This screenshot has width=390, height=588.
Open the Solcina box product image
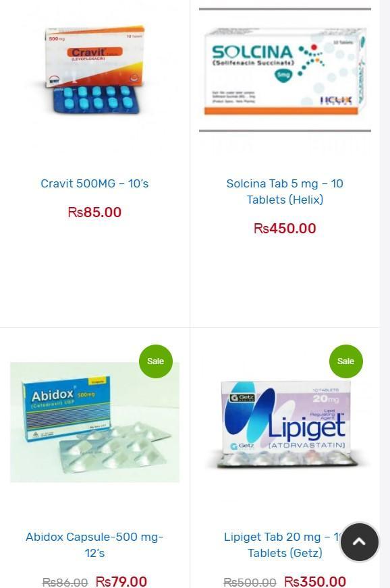pos(285,69)
